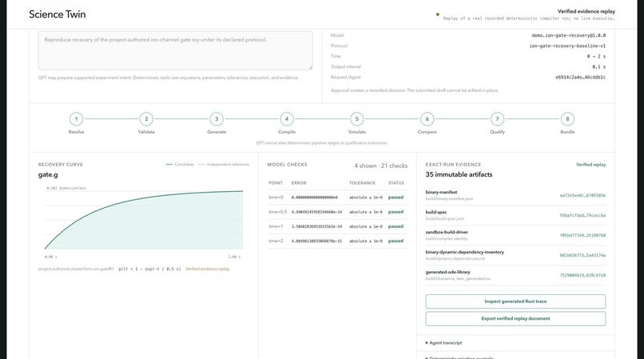Click the passed status for time=0.5

(396, 212)
